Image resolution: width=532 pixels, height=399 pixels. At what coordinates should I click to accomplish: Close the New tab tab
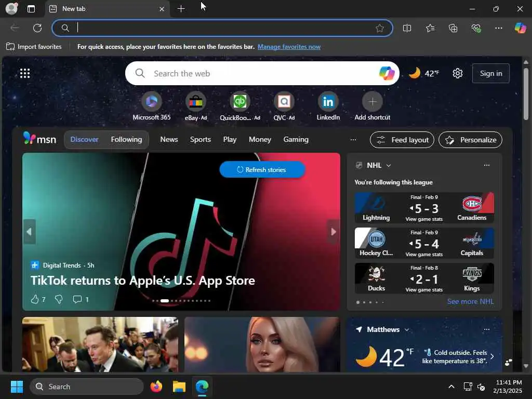(162, 9)
